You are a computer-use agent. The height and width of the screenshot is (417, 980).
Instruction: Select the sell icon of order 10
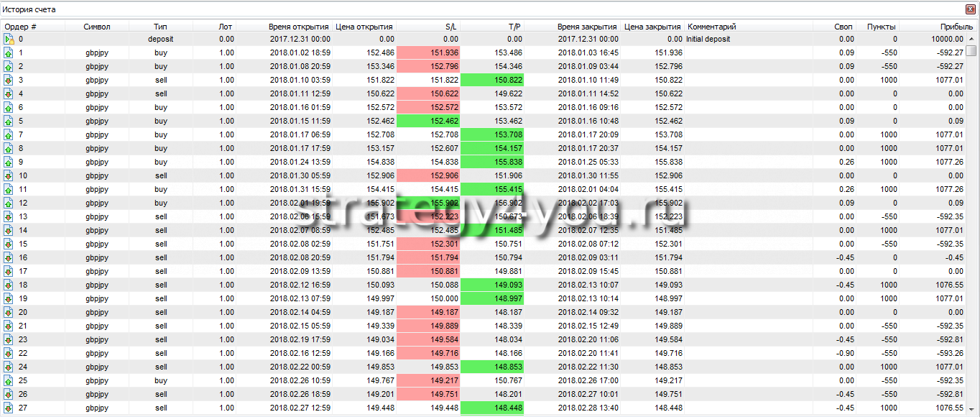[9, 176]
